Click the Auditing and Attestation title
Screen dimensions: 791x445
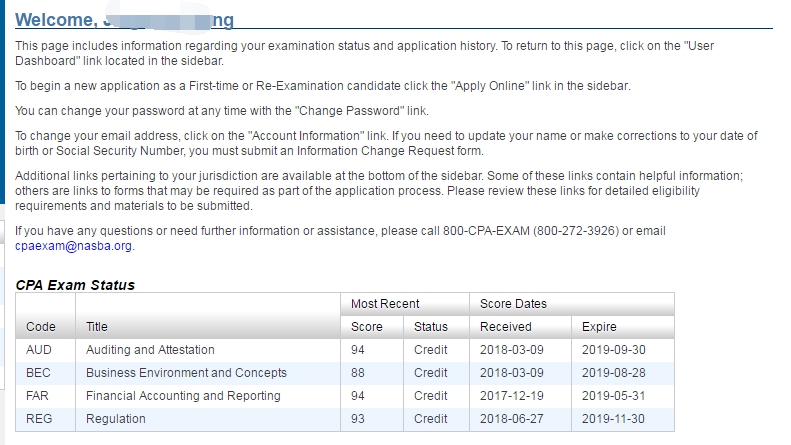coord(150,350)
